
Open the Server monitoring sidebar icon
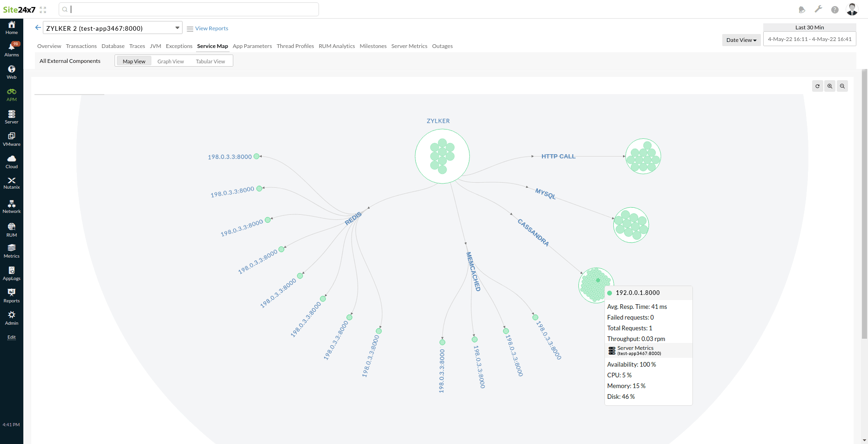11,116
